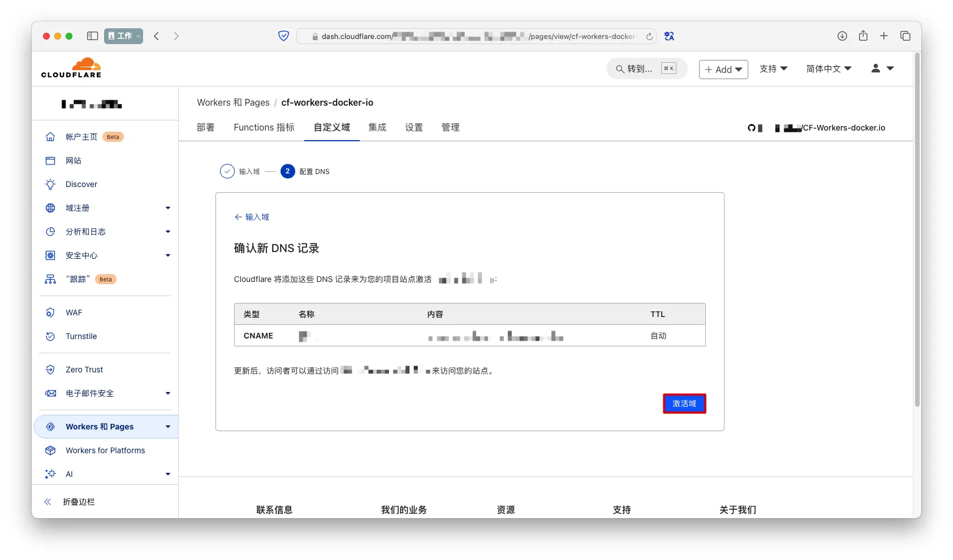Expand the 分析和日志 sidebar section
Screen dimensions: 953x560
pyautogui.click(x=168, y=232)
